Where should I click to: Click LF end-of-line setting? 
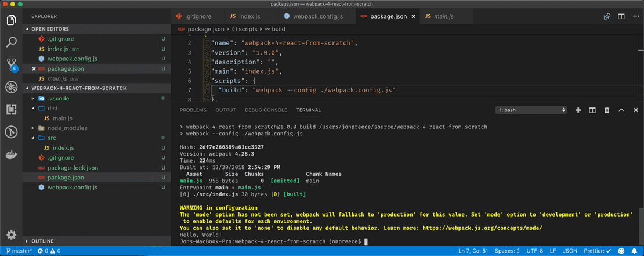[x=553, y=251]
